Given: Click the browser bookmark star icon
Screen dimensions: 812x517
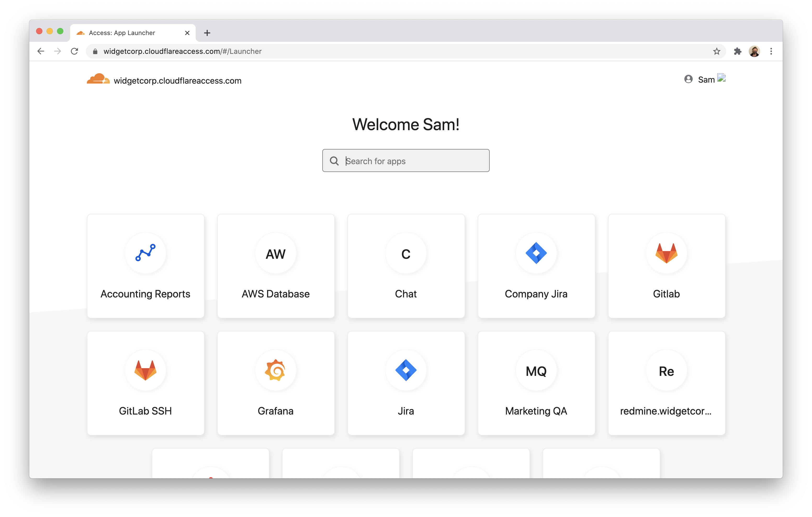Looking at the screenshot, I should click(716, 52).
